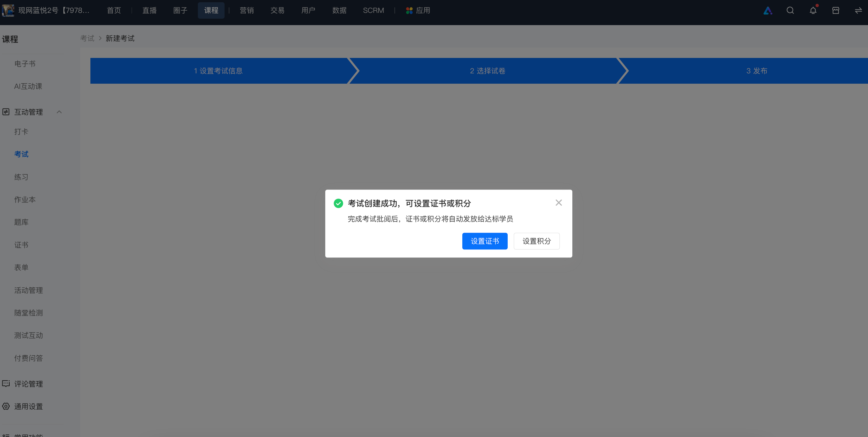
Task: Click the 通用设置 gear icon
Action: click(x=6, y=406)
